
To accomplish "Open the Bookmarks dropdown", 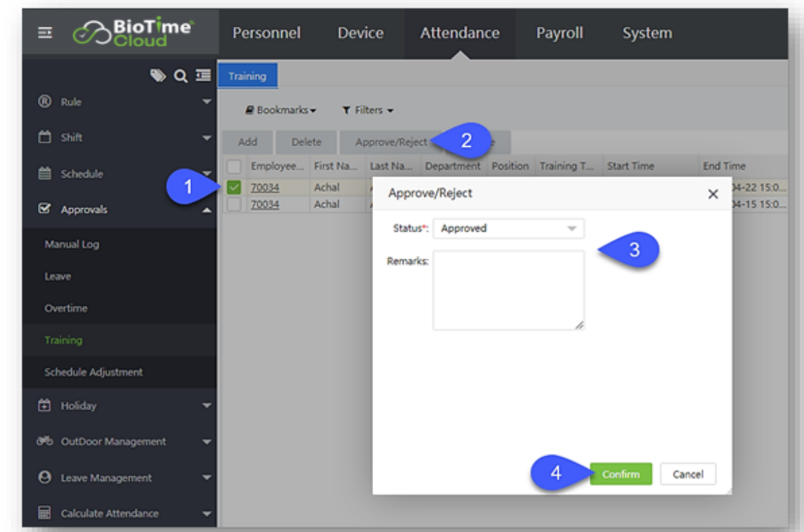I will point(281,110).
